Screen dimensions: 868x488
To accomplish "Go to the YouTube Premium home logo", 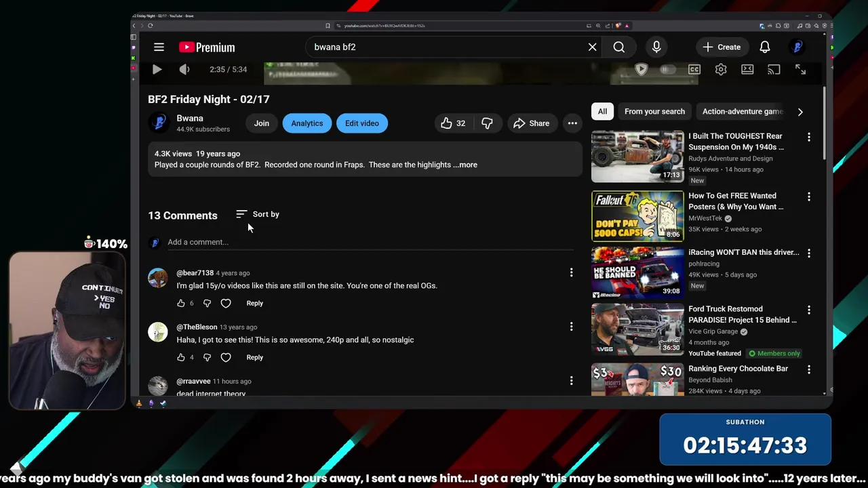I will 207,47.
